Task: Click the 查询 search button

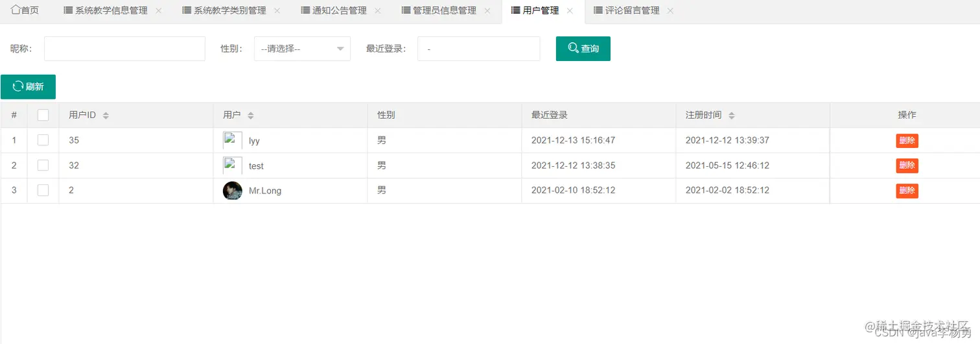Action: 583,49
